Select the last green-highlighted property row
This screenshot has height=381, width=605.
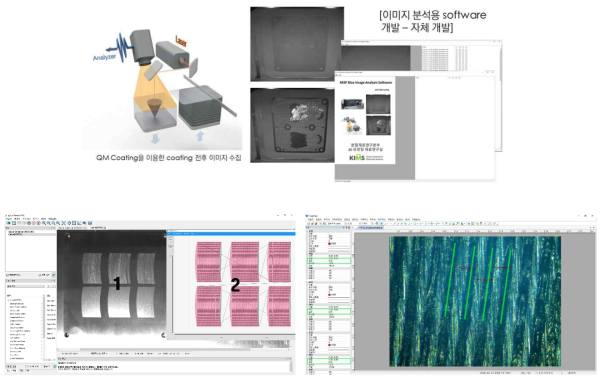(x=329, y=361)
